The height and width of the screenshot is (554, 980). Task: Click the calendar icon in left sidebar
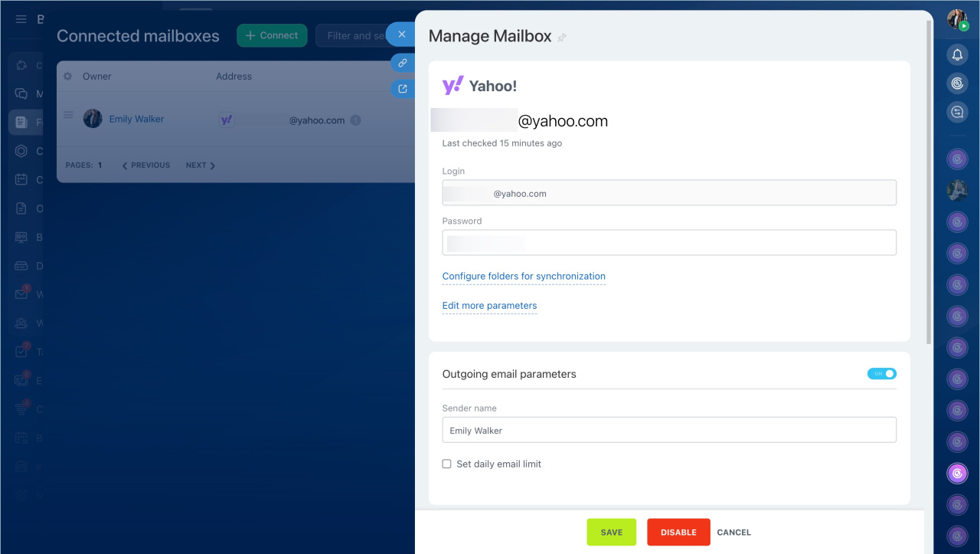(x=21, y=180)
